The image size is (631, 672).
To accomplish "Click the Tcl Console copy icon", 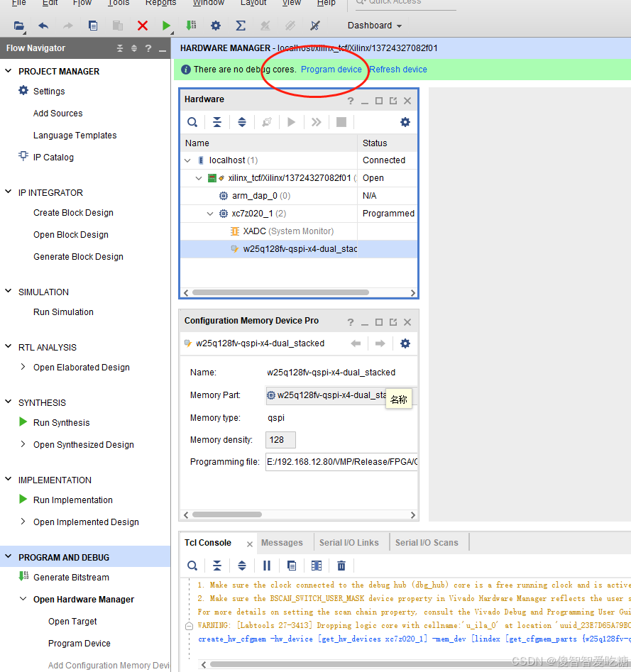I will point(292,566).
